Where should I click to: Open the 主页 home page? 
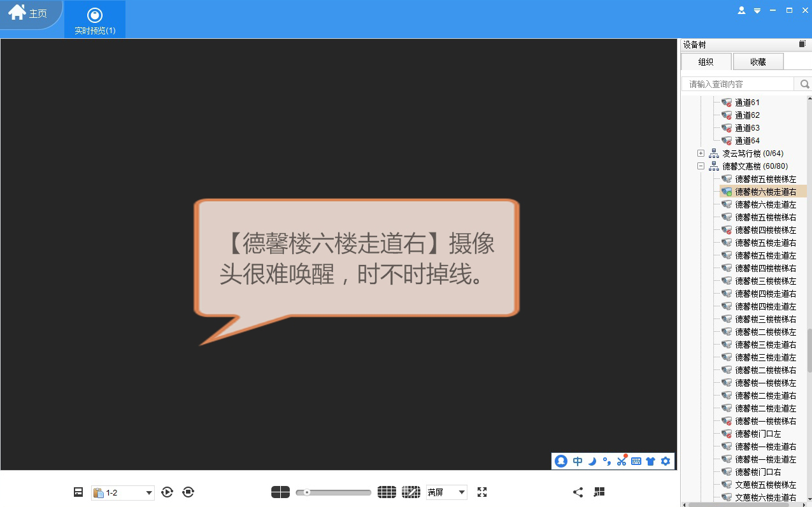click(x=28, y=13)
